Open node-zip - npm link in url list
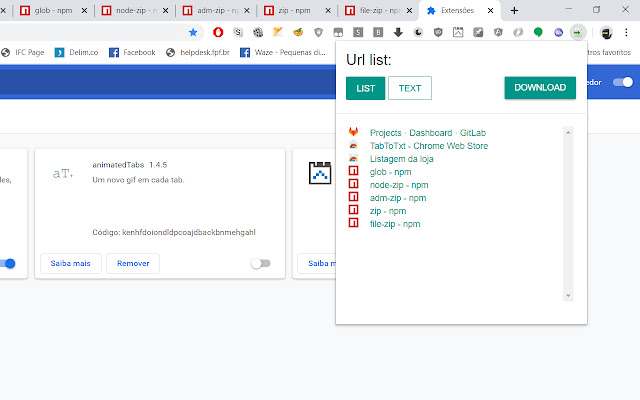Viewport: 640px width, 400px height. coord(399,185)
